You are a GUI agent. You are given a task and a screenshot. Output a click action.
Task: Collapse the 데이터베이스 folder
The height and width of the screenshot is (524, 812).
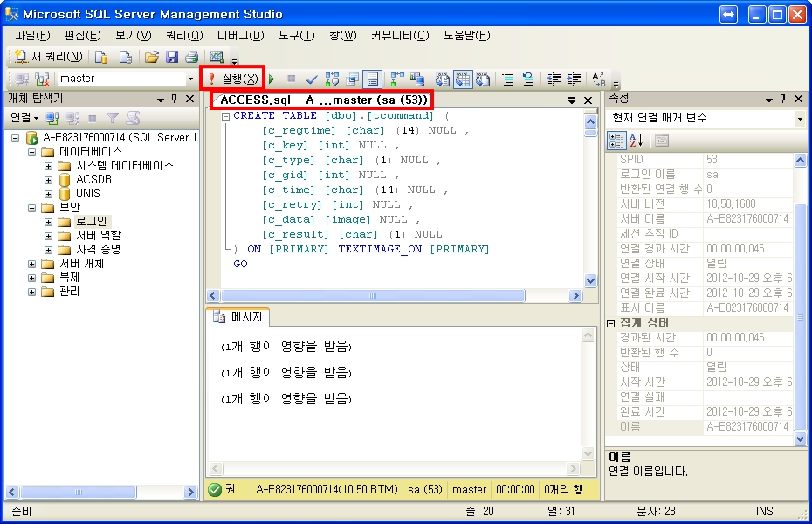click(x=31, y=152)
